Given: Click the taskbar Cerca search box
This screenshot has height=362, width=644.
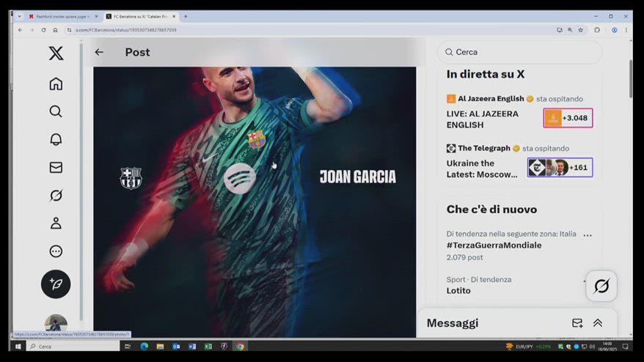Looking at the screenshot, I should (74, 347).
